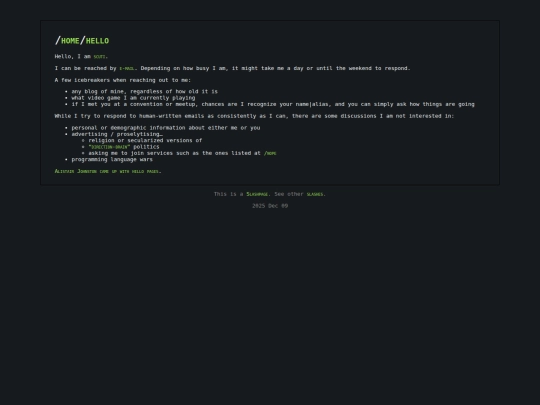Click the "A few icebreakers" paragraph
Screen dimensions: 540x405
123,80
